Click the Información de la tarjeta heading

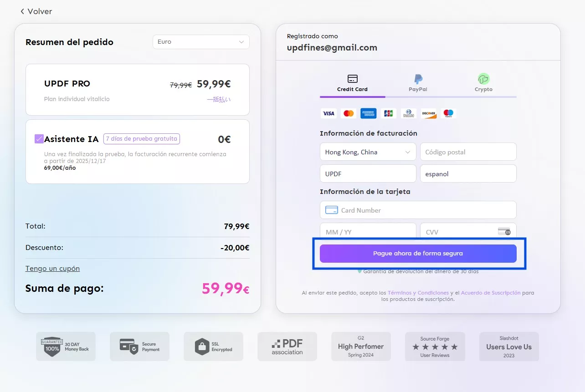pyautogui.click(x=365, y=192)
